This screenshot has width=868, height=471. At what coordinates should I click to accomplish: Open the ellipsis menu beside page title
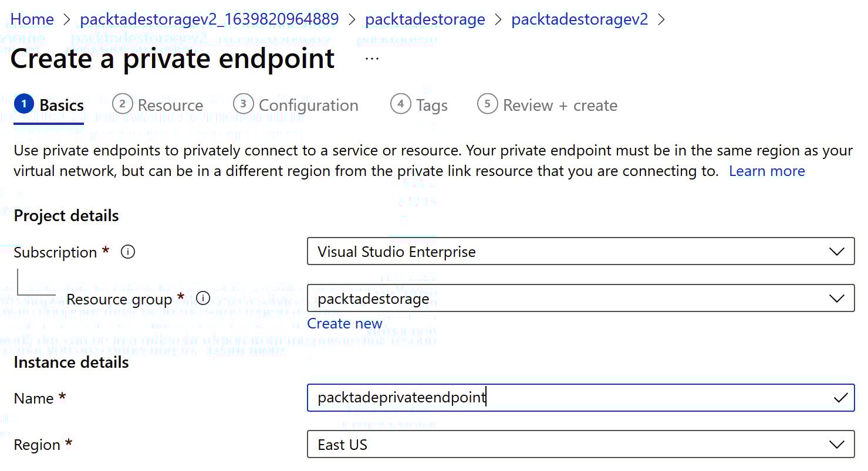(x=372, y=59)
